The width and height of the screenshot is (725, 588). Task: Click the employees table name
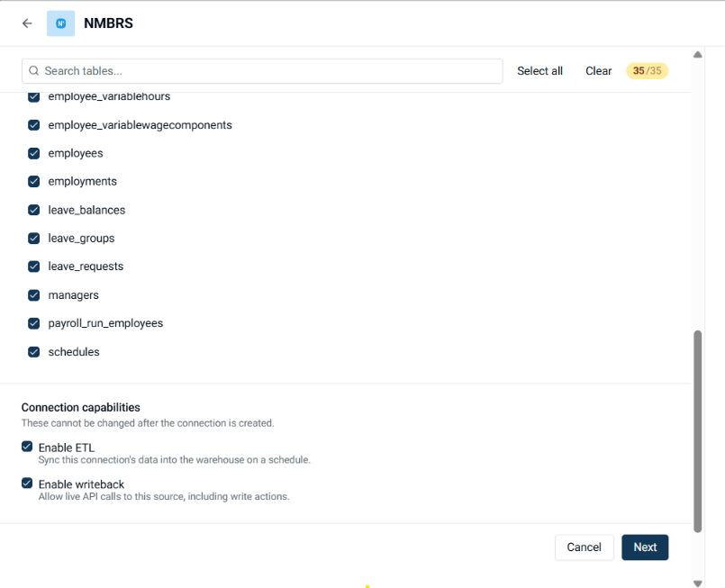pos(76,153)
